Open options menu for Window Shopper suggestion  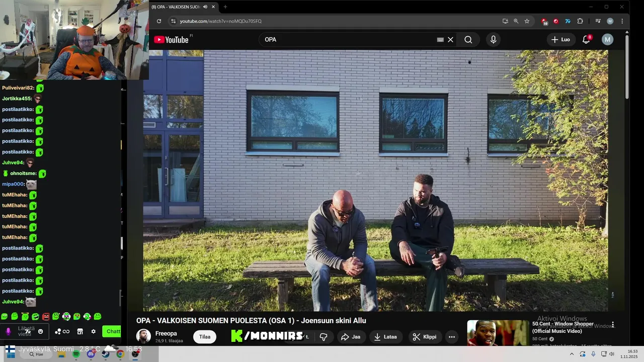613,325
